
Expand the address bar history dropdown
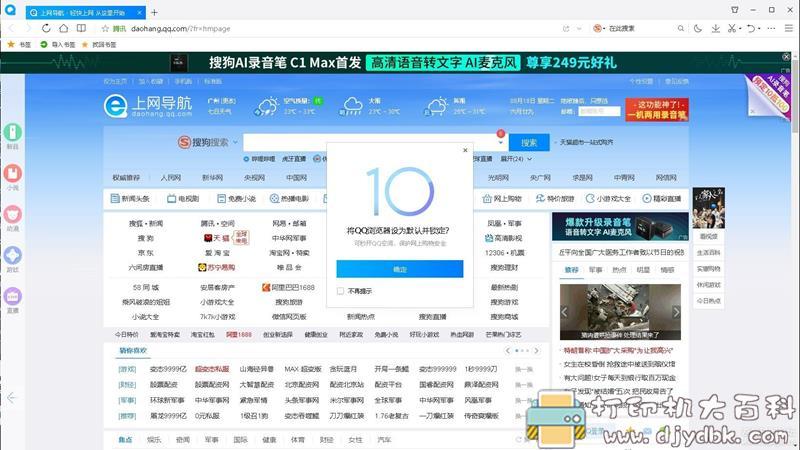point(579,29)
